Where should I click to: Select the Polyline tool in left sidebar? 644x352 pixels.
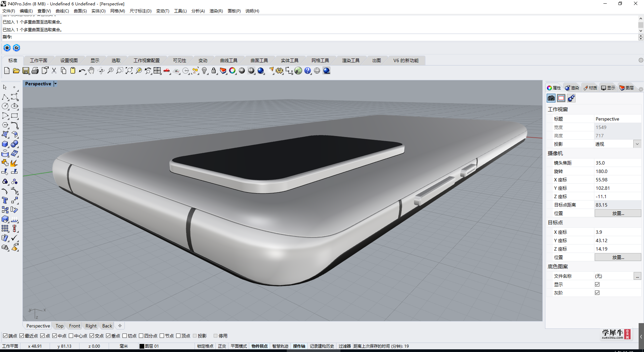click(5, 97)
